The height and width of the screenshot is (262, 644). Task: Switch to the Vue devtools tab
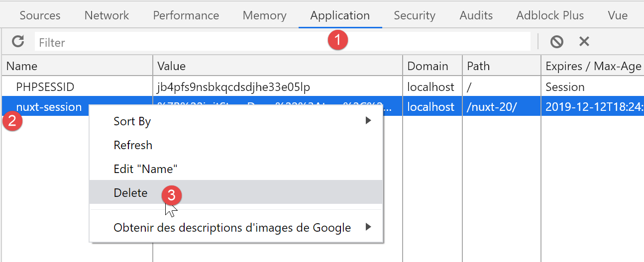(618, 15)
